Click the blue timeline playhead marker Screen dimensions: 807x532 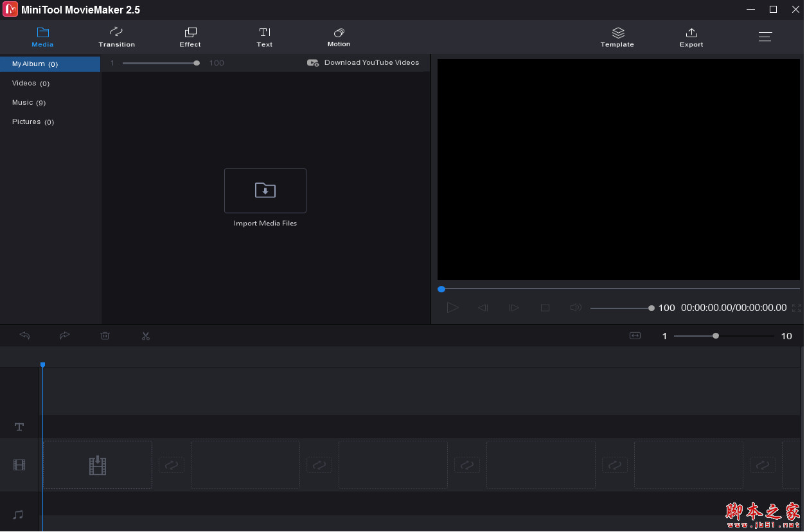coord(42,365)
